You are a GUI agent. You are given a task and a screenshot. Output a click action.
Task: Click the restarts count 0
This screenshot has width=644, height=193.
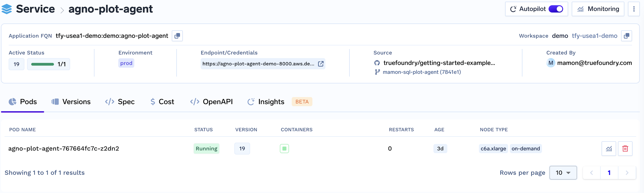click(x=390, y=149)
